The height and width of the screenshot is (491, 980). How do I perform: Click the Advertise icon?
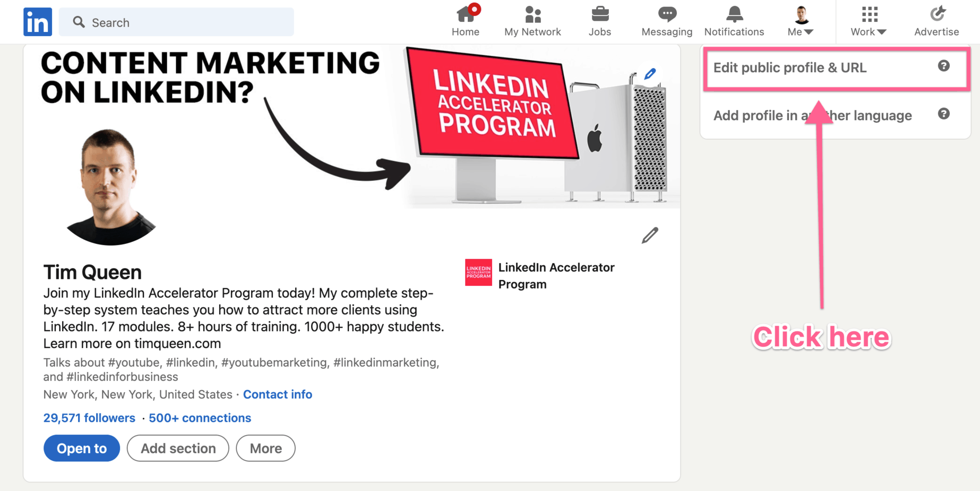click(x=937, y=14)
